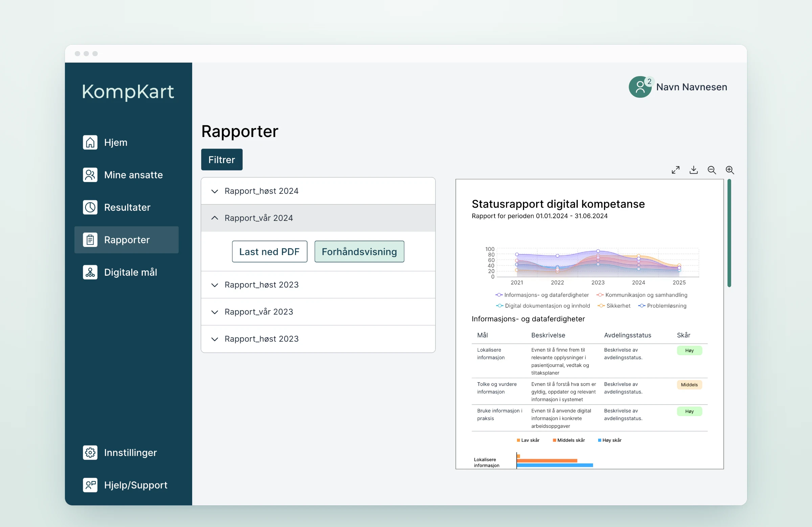
Task: Click the Digitale mål icon
Action: pos(90,272)
